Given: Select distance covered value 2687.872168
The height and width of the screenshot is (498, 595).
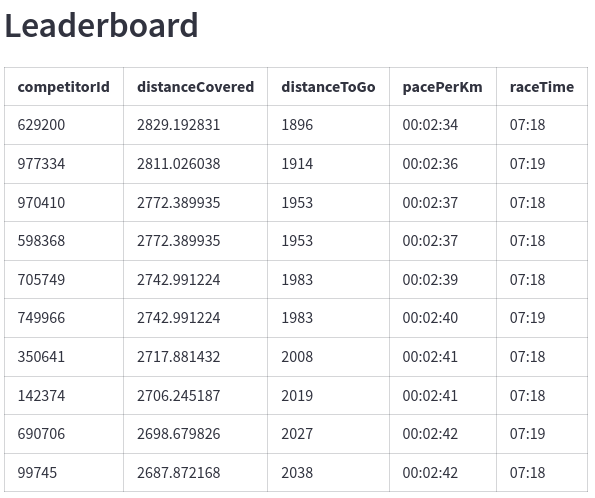Looking at the screenshot, I should coord(179,473).
